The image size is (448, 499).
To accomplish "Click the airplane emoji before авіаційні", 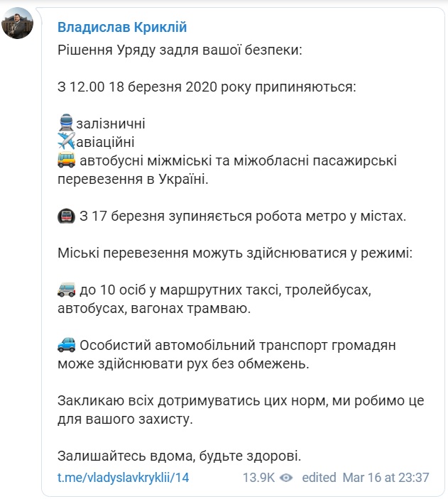I will (x=66, y=141).
